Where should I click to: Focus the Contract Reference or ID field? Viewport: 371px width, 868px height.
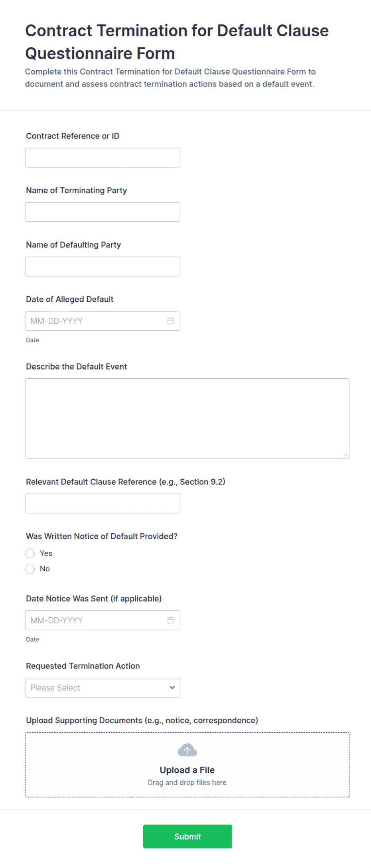pos(103,158)
